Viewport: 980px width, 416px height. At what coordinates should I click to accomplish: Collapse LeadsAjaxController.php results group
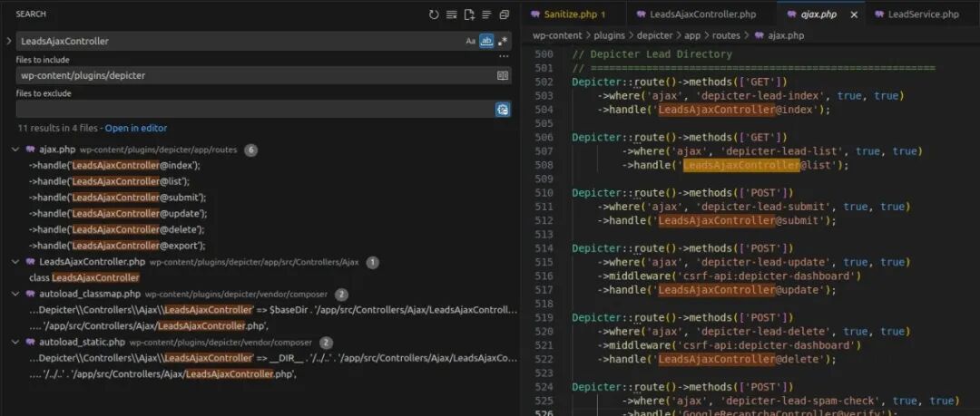(15, 262)
